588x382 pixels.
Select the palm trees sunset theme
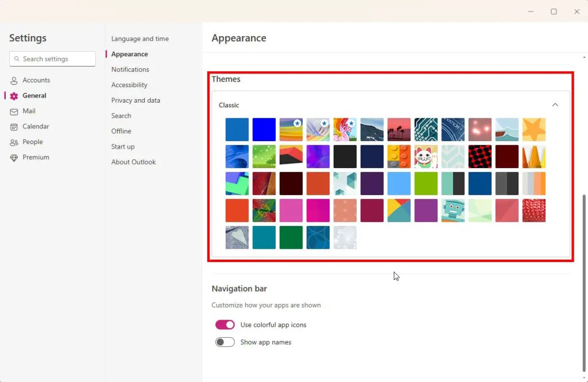pyautogui.click(x=399, y=130)
